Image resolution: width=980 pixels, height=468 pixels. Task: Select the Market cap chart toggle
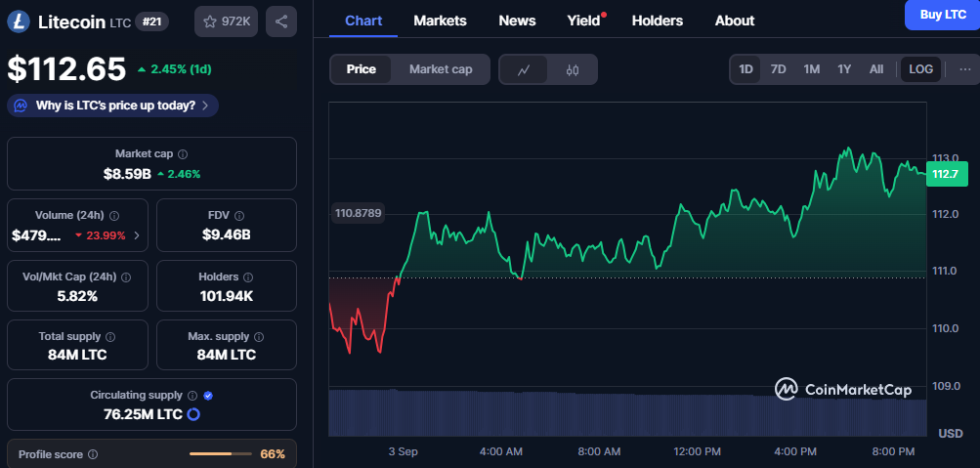click(441, 69)
